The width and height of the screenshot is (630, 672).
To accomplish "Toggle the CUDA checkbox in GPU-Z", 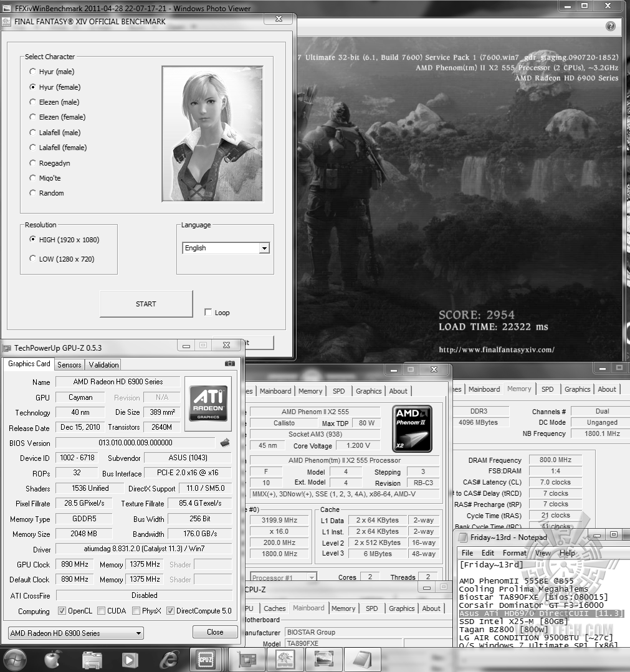I will [x=101, y=611].
